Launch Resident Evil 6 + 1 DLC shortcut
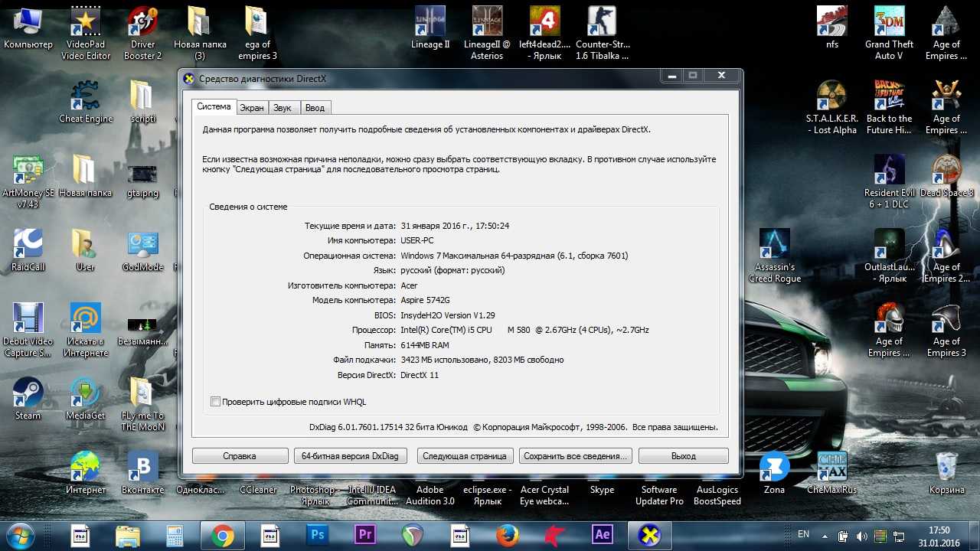Image resolution: width=980 pixels, height=551 pixels. tap(889, 181)
